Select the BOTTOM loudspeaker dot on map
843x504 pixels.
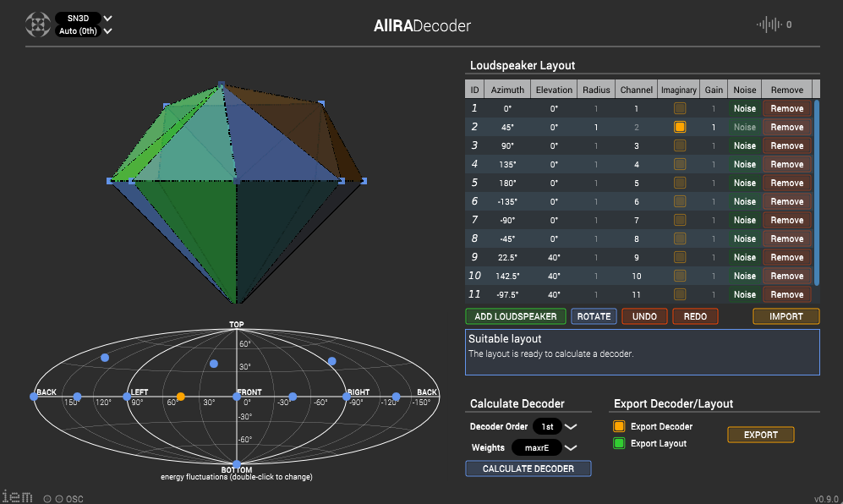tap(237, 464)
